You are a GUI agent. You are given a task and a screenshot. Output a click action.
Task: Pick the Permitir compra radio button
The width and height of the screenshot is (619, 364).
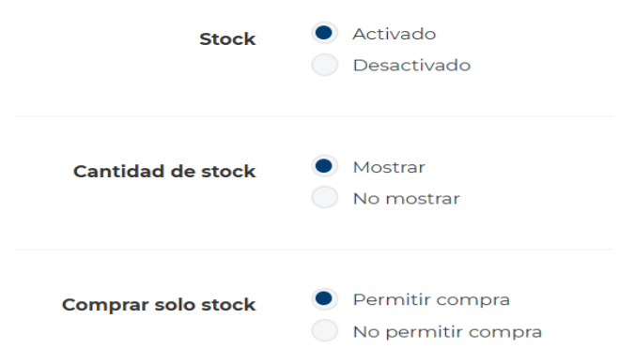click(x=324, y=298)
